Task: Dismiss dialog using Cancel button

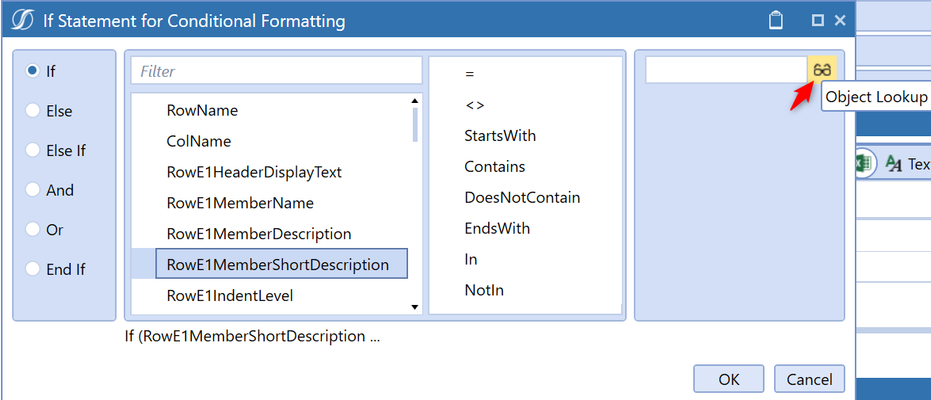Action: [x=809, y=379]
